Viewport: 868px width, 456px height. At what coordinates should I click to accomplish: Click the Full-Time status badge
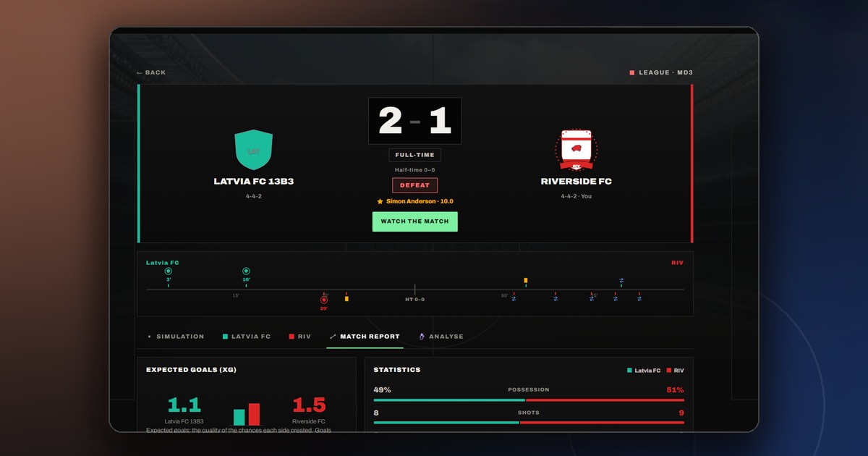tap(414, 155)
